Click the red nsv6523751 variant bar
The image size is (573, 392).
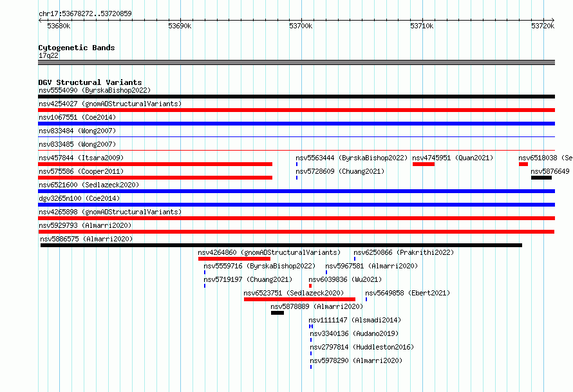coord(299,299)
